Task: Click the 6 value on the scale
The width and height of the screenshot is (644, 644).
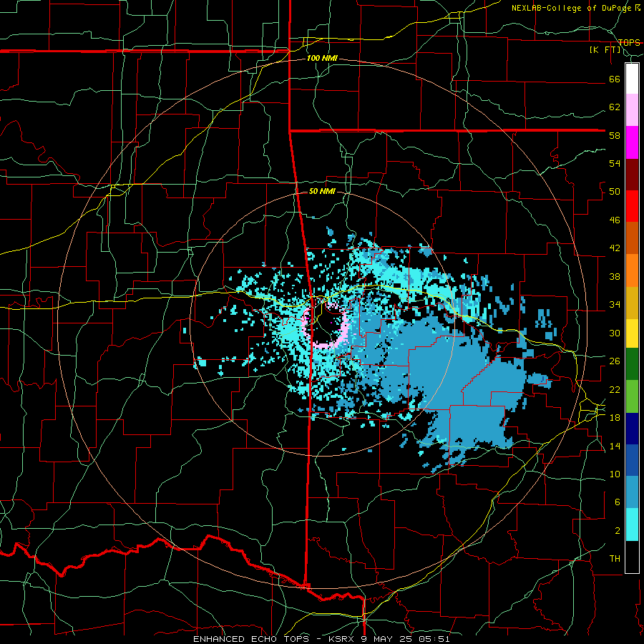Action: (x=618, y=502)
